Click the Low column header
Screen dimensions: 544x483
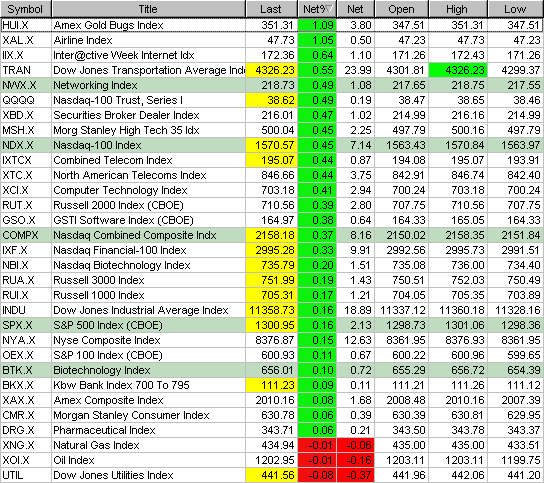pyautogui.click(x=516, y=9)
